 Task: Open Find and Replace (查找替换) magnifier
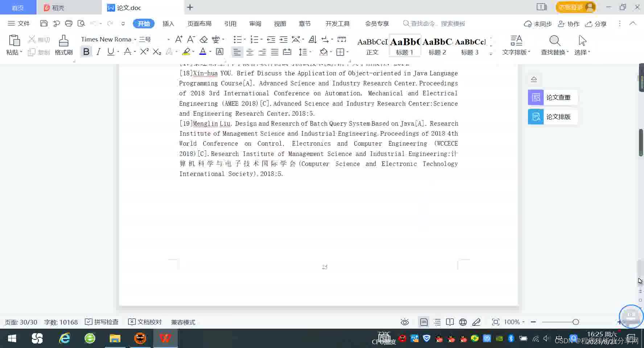[554, 45]
